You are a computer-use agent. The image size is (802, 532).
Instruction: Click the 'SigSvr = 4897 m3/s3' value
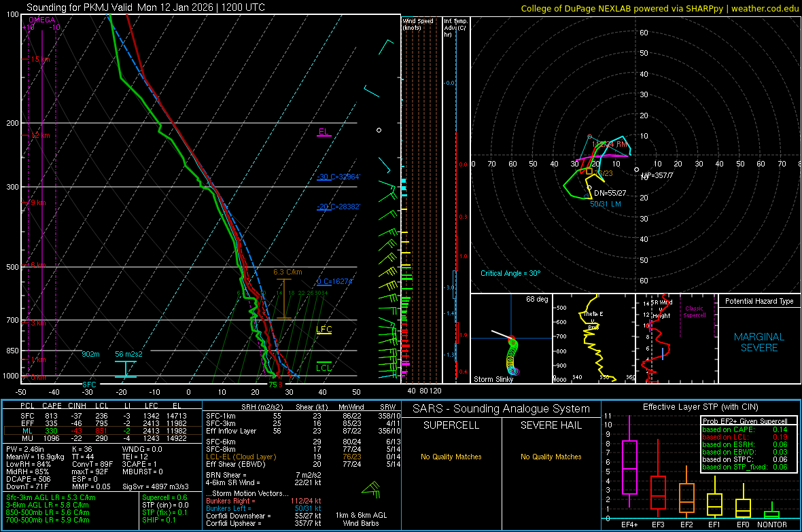(x=156, y=487)
